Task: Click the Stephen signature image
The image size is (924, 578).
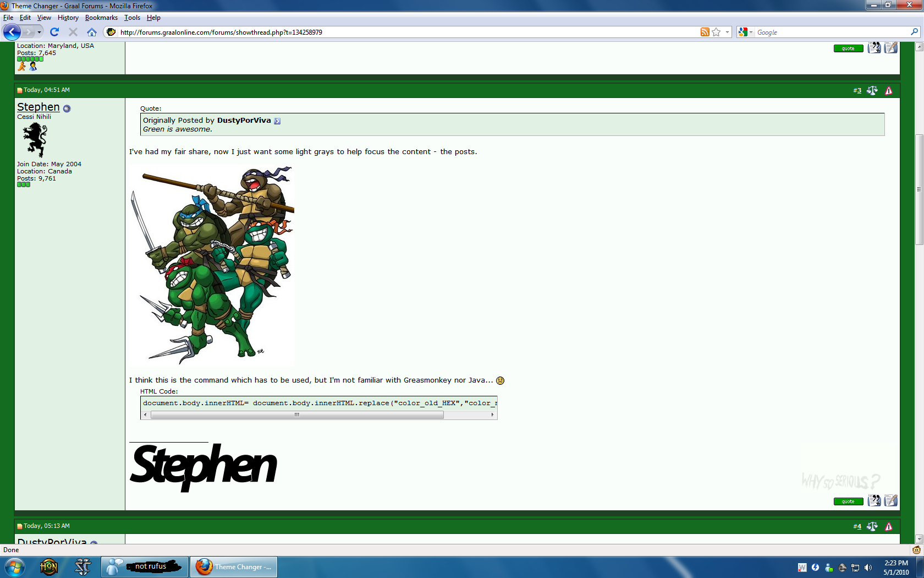Action: [x=204, y=467]
